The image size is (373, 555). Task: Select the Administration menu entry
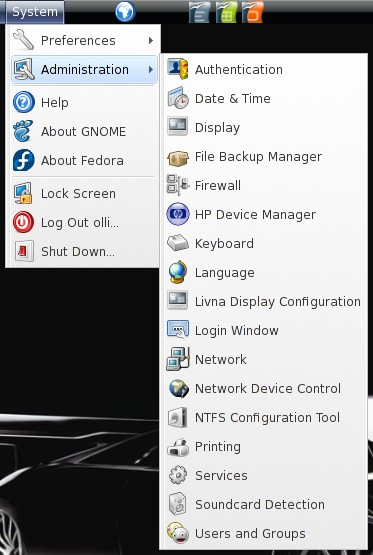coord(84,69)
